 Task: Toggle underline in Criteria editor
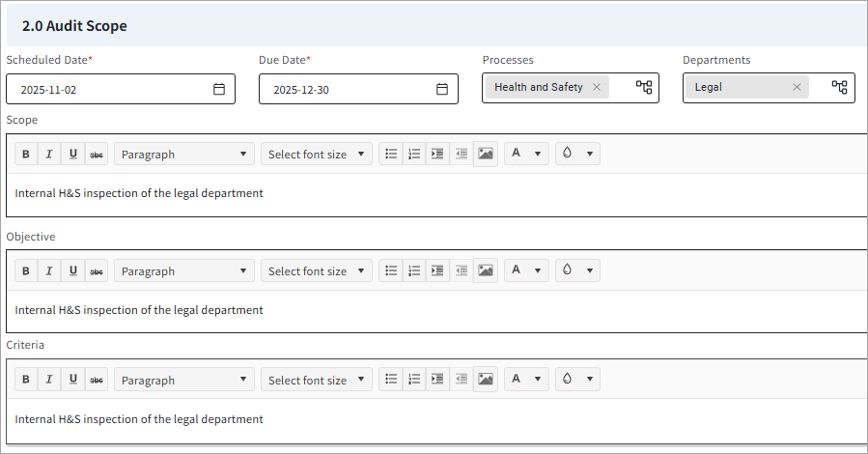(73, 380)
